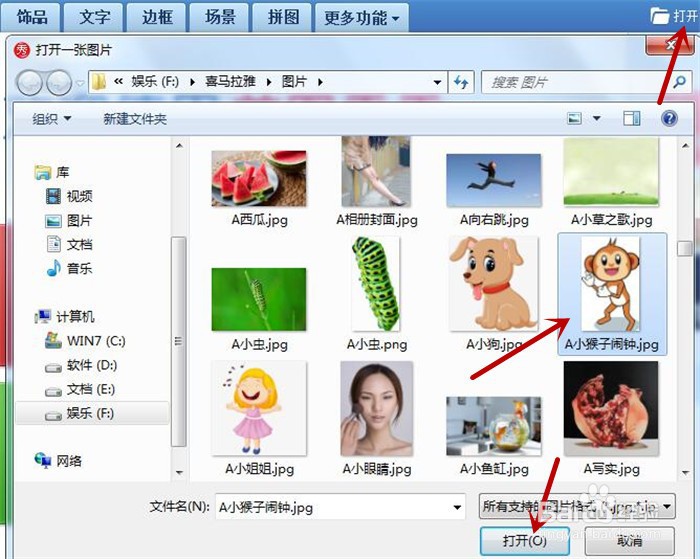Switch to the 场景 tab
Viewport: 700px width, 559px height.
(x=220, y=17)
